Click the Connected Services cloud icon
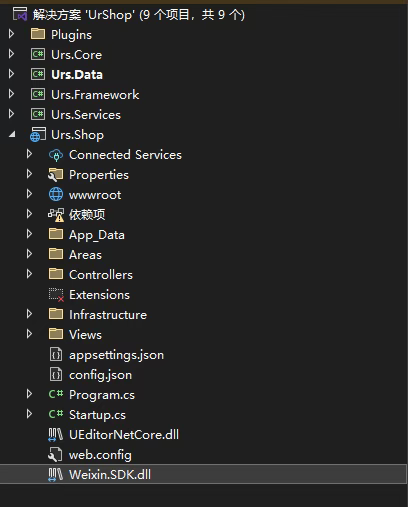 point(56,155)
